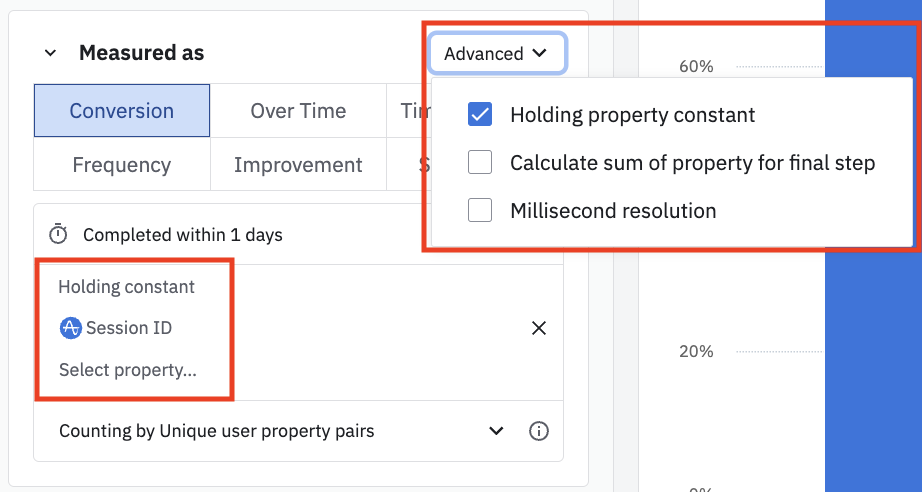Screen dimensions: 922x492
Task: Open the Advanced dropdown
Action: (x=496, y=54)
